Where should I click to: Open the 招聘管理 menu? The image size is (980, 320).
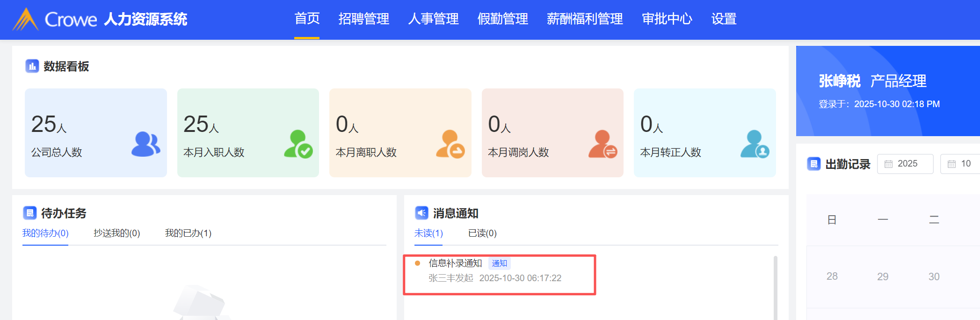point(363,19)
